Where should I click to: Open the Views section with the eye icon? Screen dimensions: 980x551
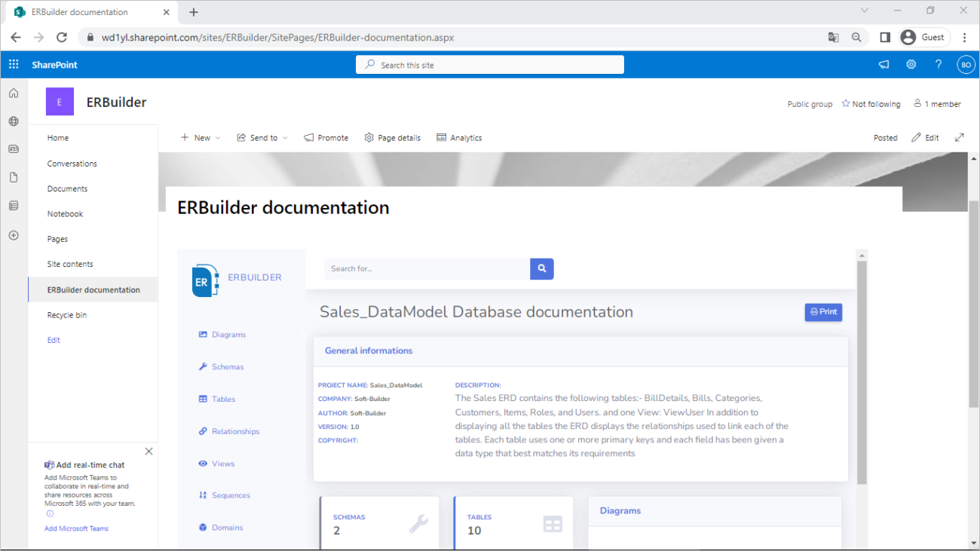(222, 463)
